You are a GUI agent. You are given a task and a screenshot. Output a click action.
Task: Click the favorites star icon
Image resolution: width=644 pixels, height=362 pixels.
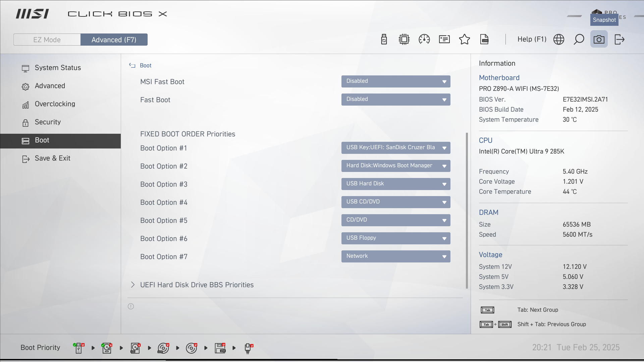click(465, 40)
